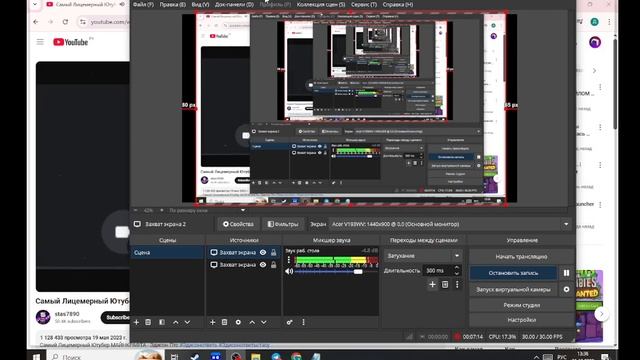Pause the recording with pause icon
This screenshot has width=640, height=360.
point(567,273)
